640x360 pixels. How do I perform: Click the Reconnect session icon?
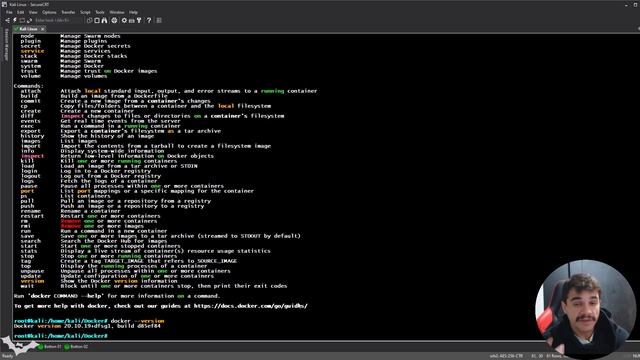pyautogui.click(x=29, y=20)
